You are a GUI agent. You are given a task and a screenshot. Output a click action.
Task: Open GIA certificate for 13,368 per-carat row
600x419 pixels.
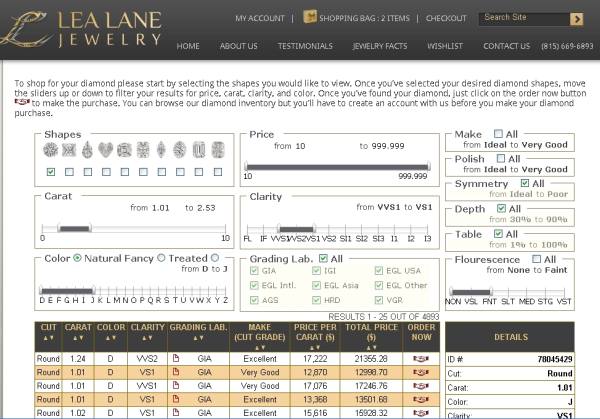click(176, 399)
